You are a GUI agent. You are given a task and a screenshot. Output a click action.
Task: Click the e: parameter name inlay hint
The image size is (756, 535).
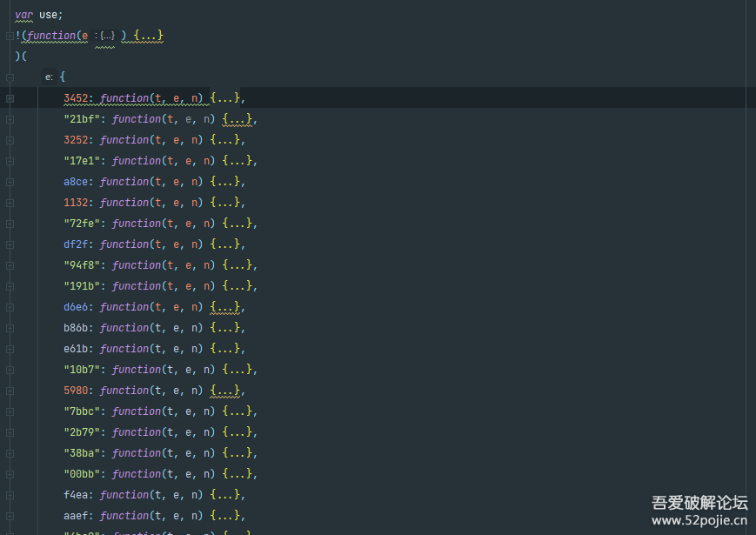49,77
